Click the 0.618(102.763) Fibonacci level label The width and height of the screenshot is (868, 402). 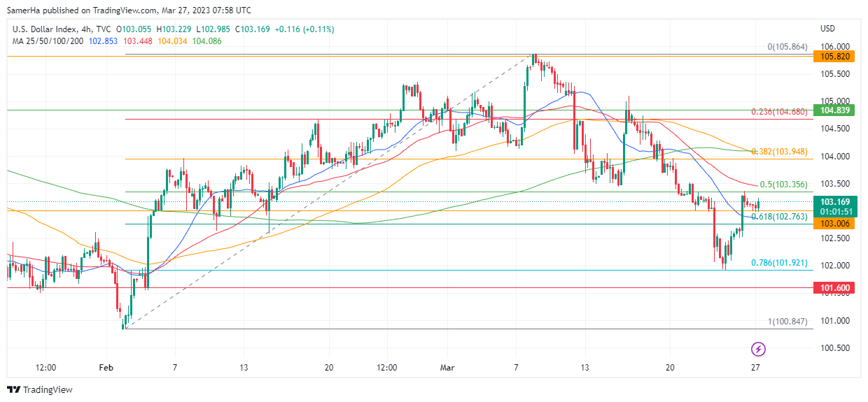coord(779,217)
